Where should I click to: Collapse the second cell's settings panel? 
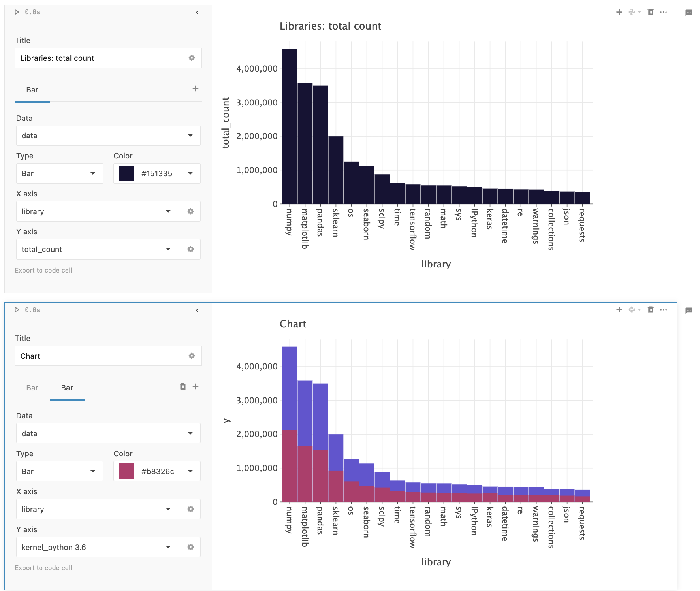coord(197,311)
